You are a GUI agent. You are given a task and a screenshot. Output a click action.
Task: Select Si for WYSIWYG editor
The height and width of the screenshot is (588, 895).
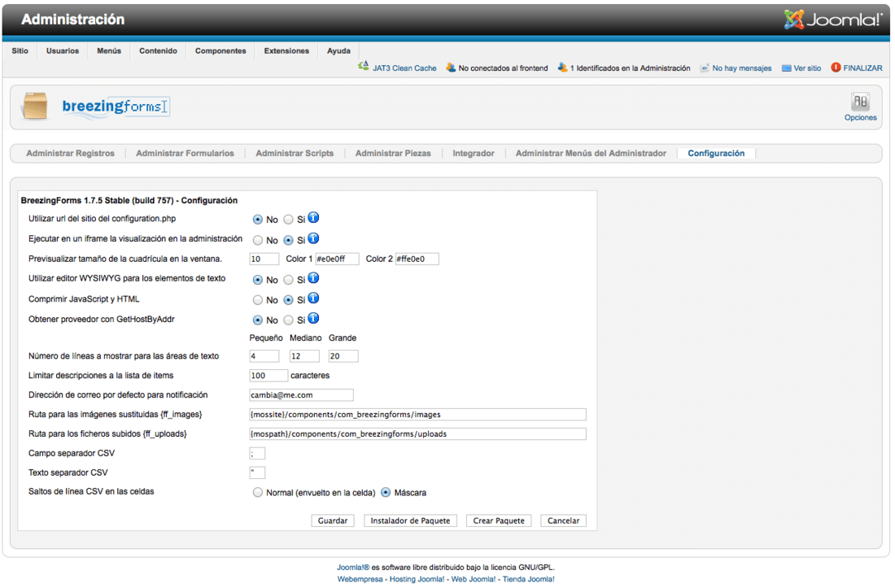point(288,280)
